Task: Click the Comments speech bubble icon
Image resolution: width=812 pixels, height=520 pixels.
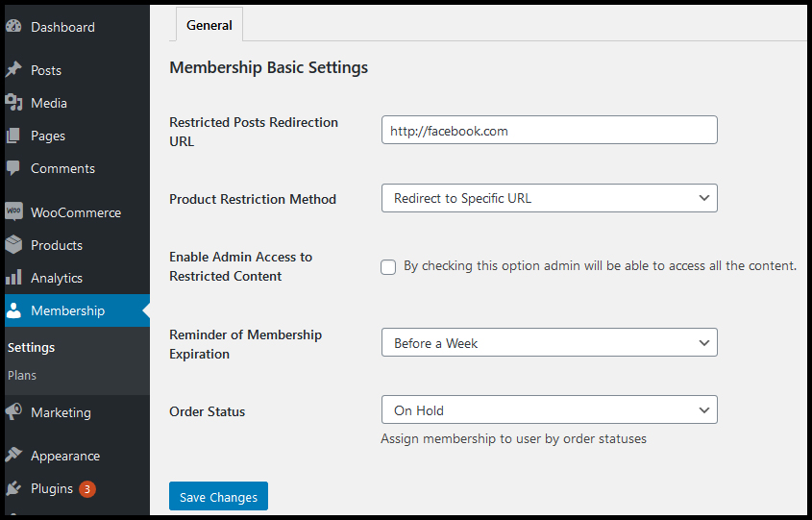Action: click(x=14, y=168)
